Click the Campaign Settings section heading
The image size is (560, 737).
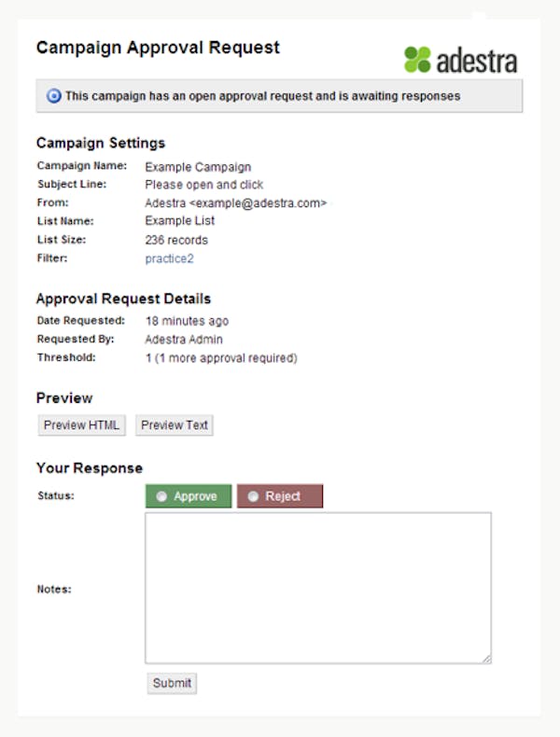click(x=101, y=144)
